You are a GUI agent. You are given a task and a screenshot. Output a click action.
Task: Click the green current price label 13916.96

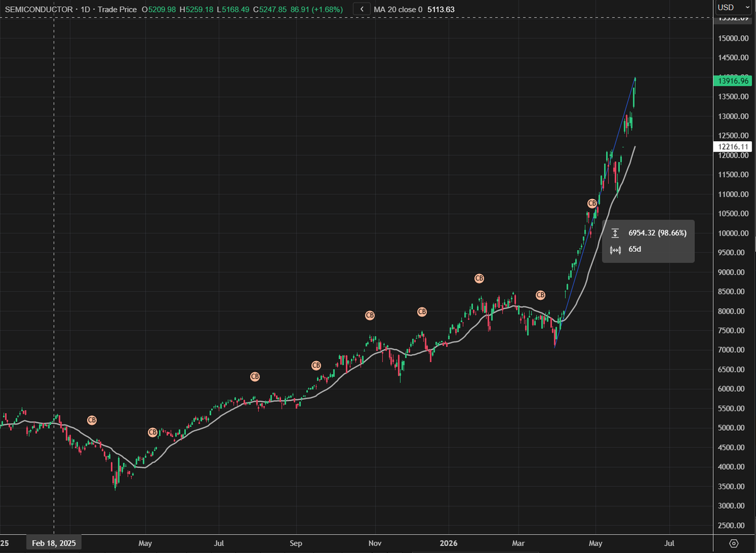click(x=732, y=81)
